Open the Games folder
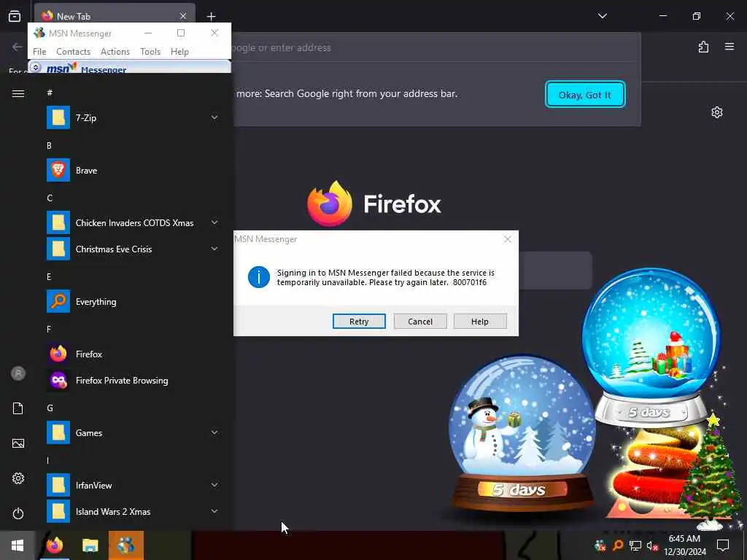This screenshot has width=747, height=560. tap(133, 433)
